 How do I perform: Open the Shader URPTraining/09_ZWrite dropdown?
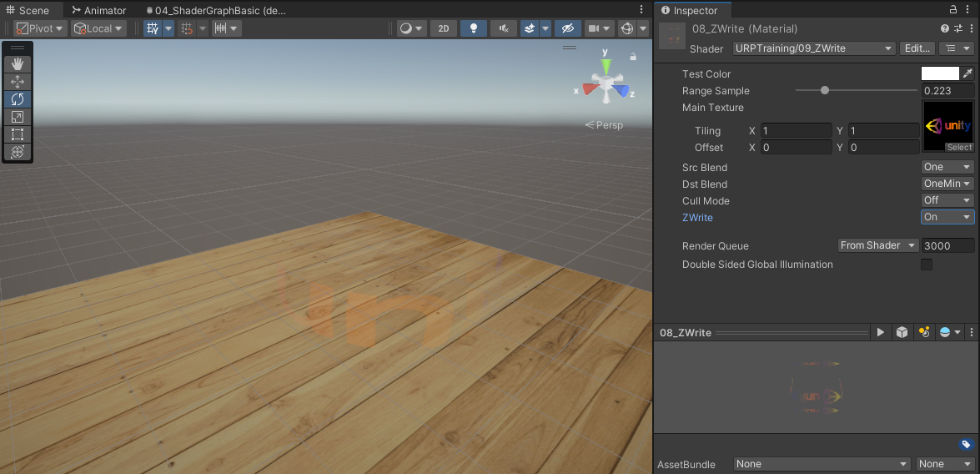coord(814,48)
